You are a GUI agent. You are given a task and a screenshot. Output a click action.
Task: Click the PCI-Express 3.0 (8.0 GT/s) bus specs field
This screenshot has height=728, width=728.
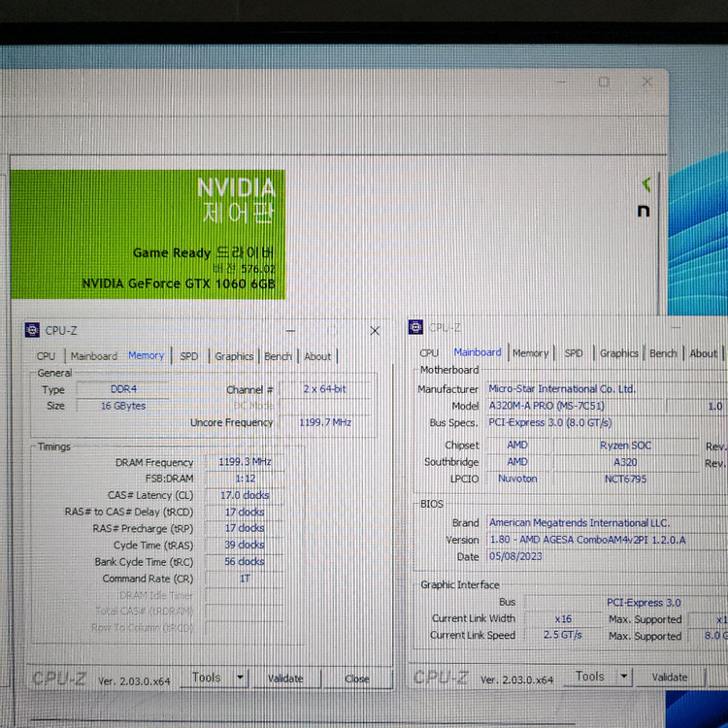click(x=608, y=422)
